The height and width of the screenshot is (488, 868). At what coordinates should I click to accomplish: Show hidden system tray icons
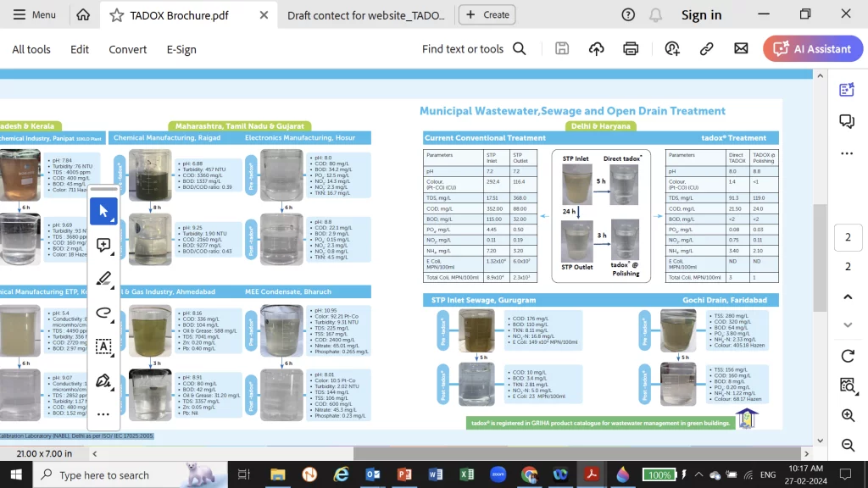click(x=698, y=474)
